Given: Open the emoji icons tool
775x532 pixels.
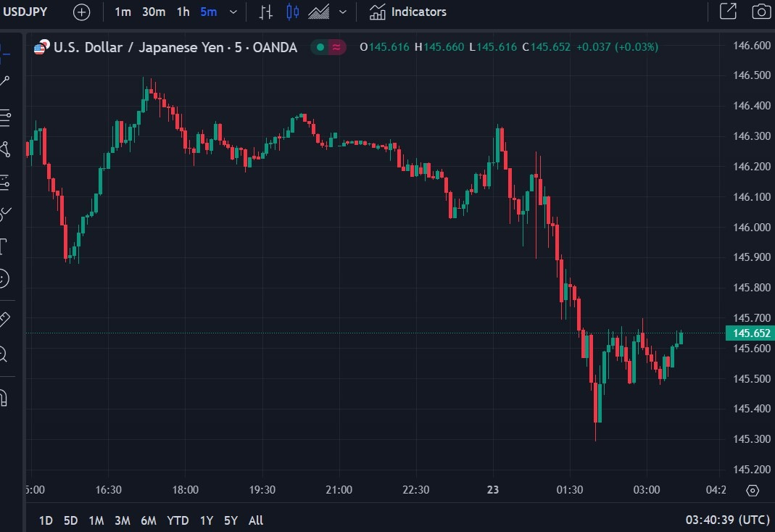Looking at the screenshot, I should [x=4, y=278].
